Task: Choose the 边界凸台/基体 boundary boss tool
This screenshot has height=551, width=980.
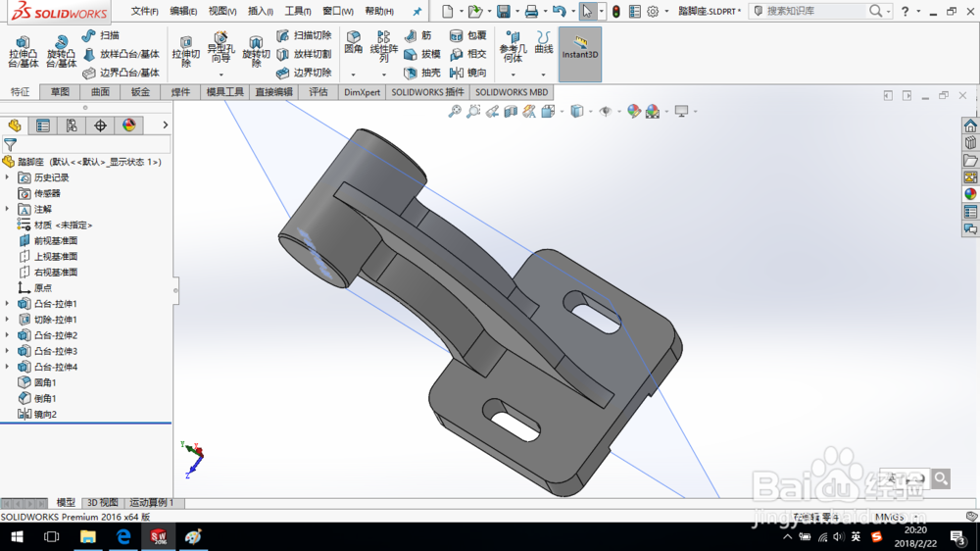Action: tap(122, 74)
